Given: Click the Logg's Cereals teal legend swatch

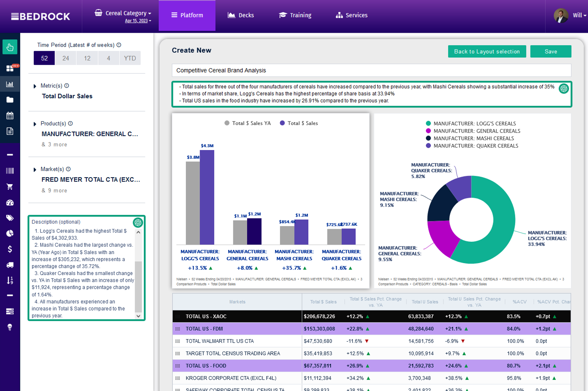Looking at the screenshot, I should [428, 124].
